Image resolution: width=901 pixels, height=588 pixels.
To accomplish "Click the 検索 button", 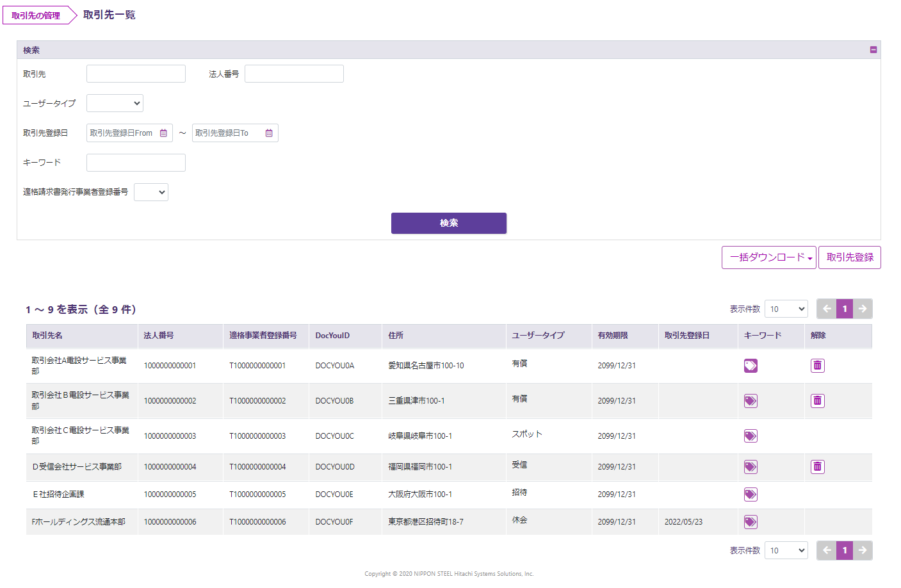I will (449, 223).
